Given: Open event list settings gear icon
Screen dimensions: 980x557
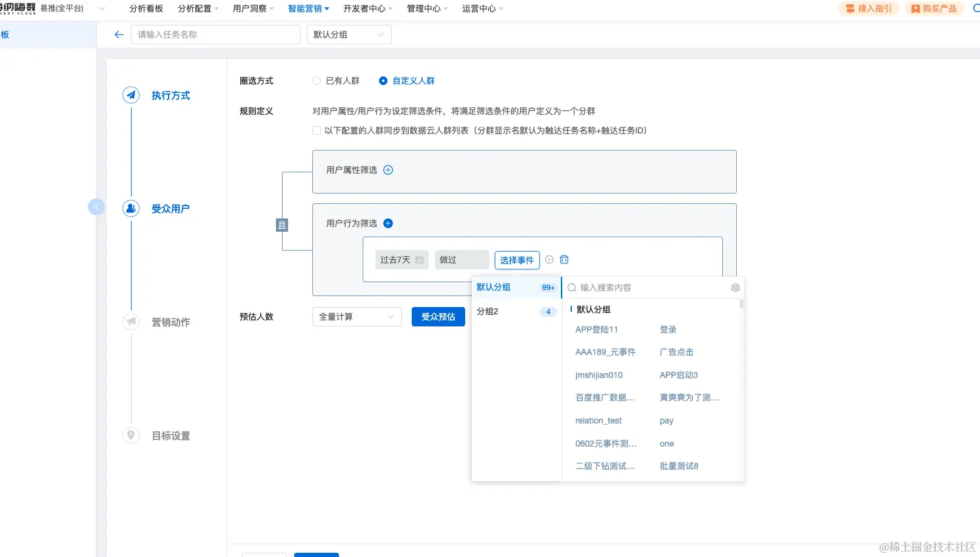Looking at the screenshot, I should tap(736, 288).
